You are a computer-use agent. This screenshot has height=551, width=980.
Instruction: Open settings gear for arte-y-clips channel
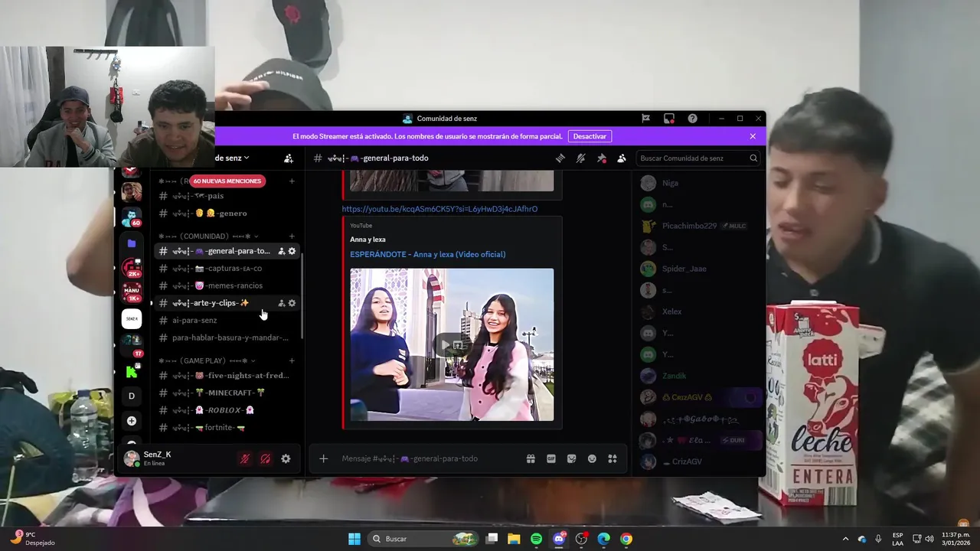(x=292, y=303)
